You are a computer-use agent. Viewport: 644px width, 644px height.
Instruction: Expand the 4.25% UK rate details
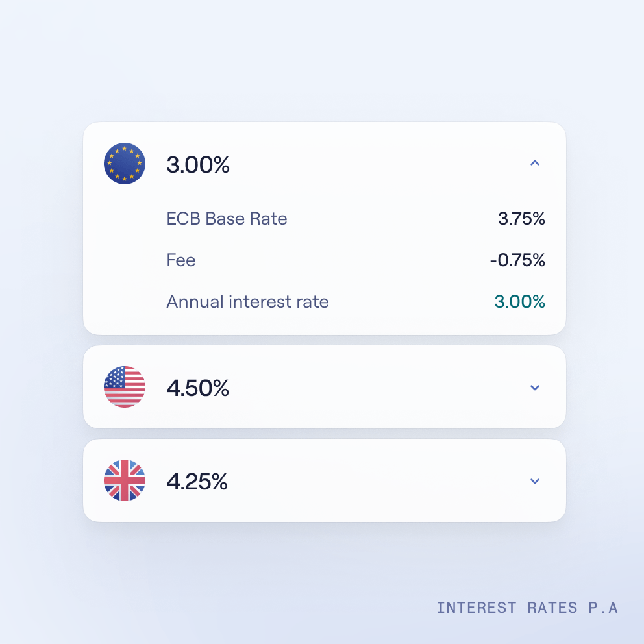point(534,481)
